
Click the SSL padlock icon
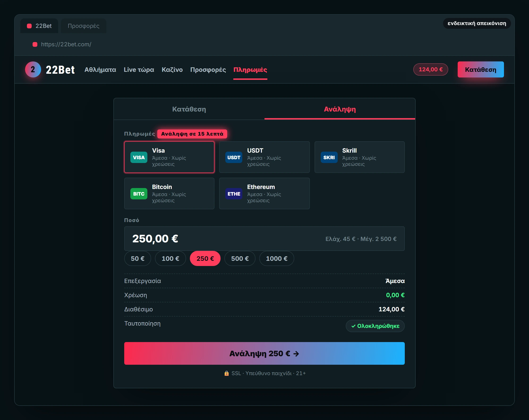[x=226, y=373]
